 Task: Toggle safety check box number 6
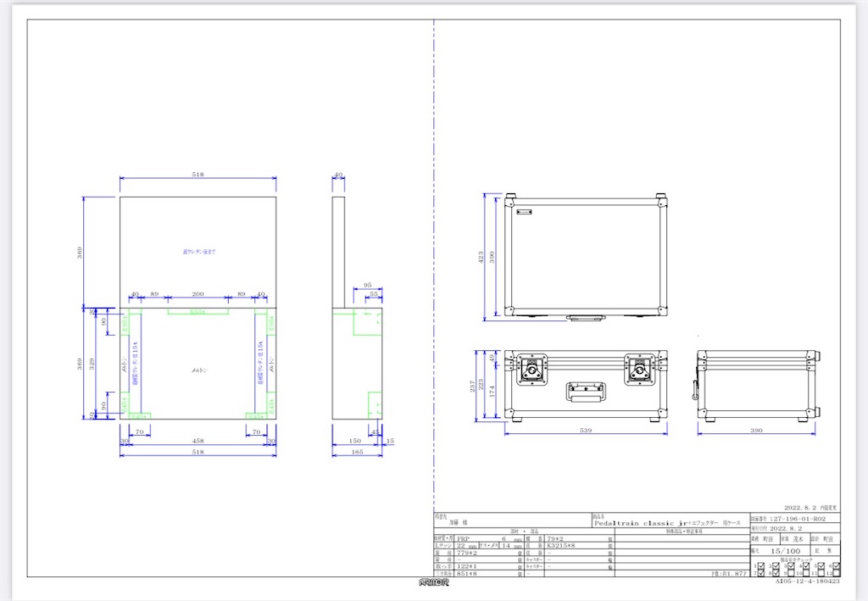[x=837, y=565]
